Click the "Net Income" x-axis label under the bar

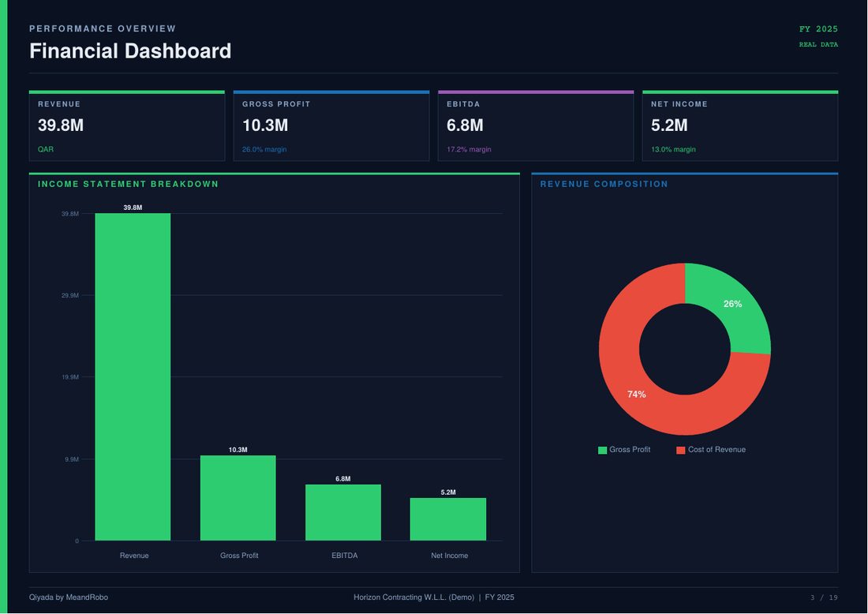click(x=450, y=556)
